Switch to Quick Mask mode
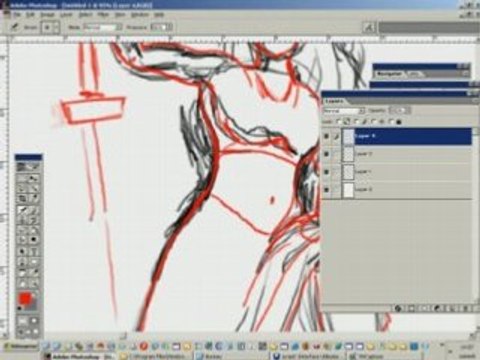The width and height of the screenshot is (480, 360). coord(33,321)
